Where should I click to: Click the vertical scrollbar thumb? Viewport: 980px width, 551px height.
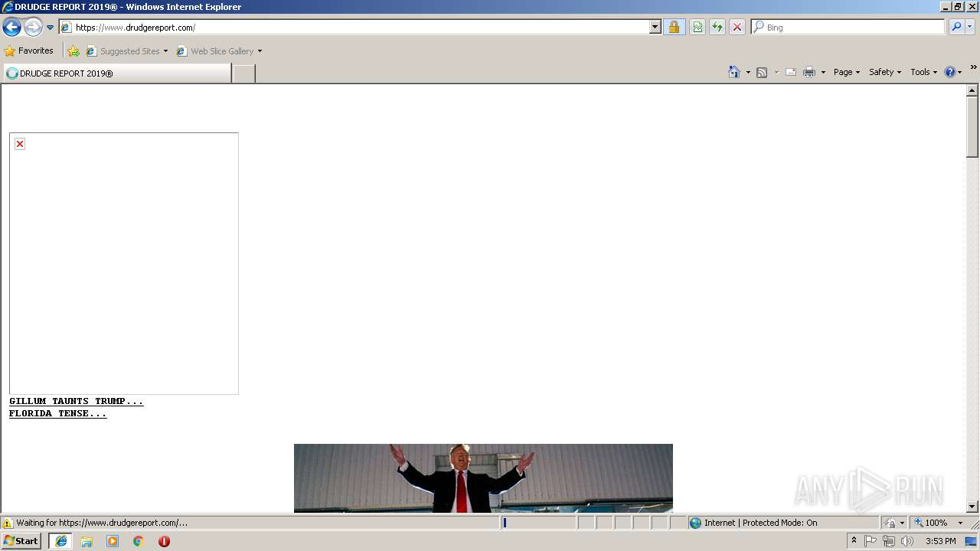(972, 126)
